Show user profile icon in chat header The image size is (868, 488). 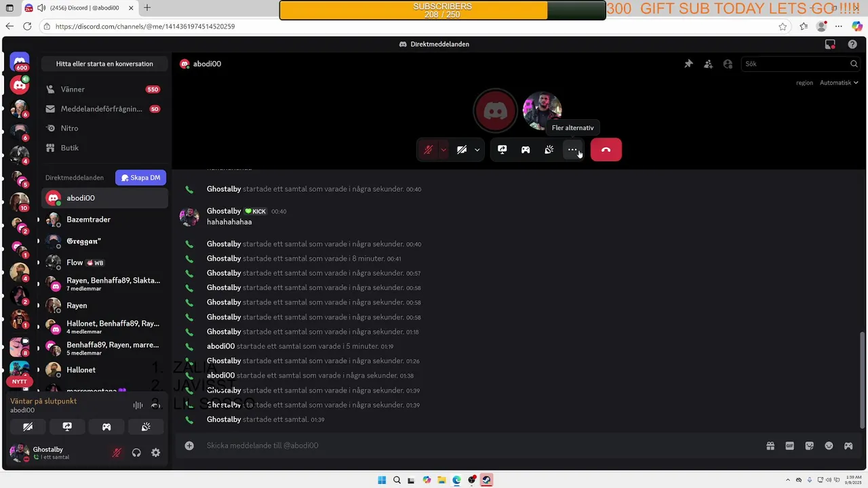pyautogui.click(x=728, y=64)
